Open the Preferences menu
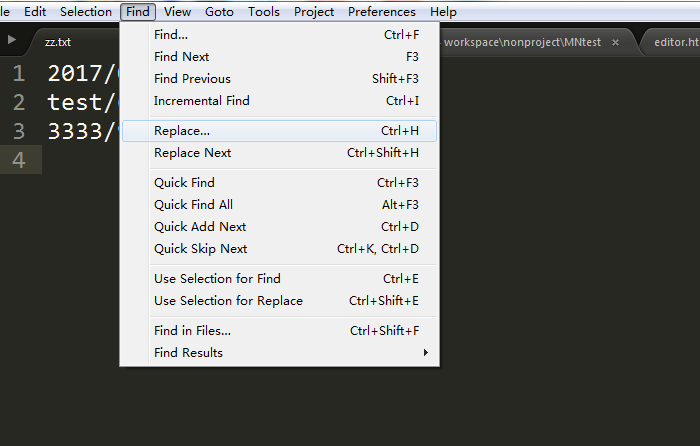 pyautogui.click(x=382, y=12)
